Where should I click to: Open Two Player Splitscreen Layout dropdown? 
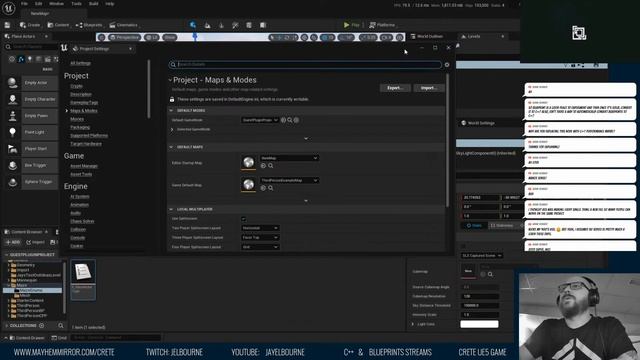260,228
